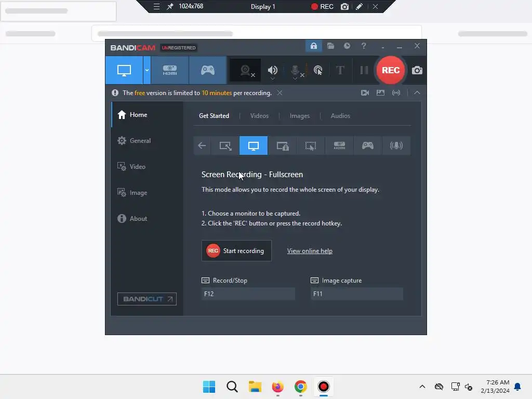
Task: Open taskbar search
Action: pos(232,387)
